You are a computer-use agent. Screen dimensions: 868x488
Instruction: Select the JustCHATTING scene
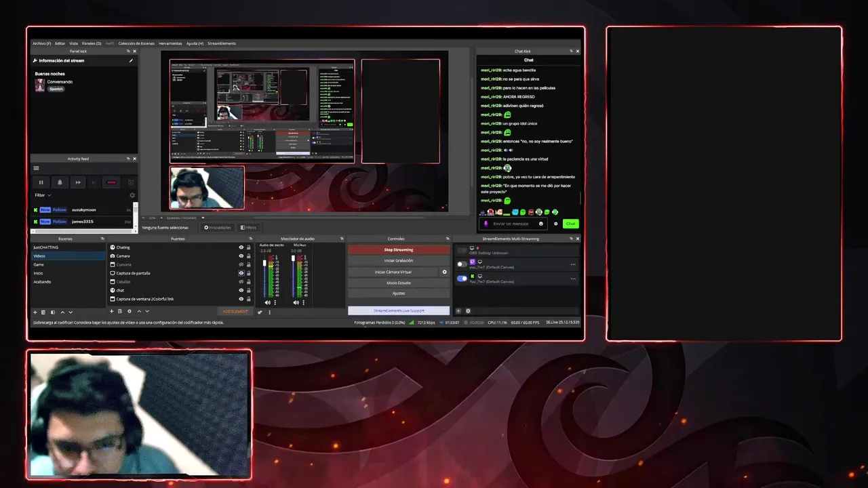(68, 247)
